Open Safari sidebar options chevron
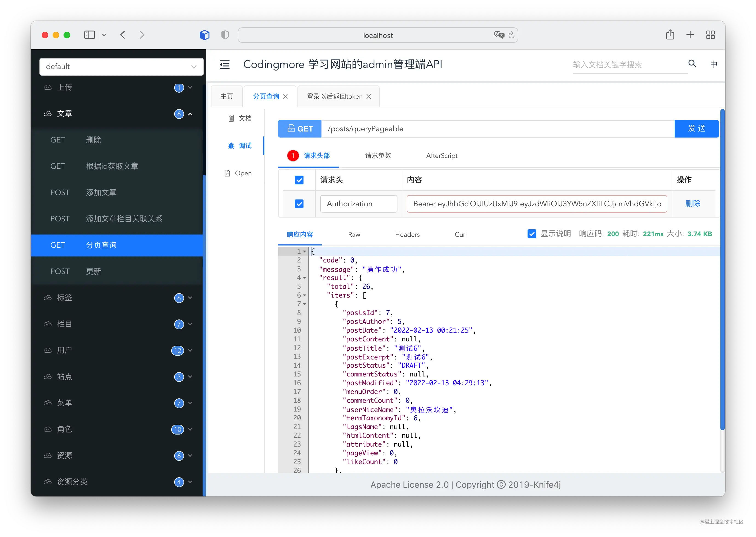This screenshot has width=756, height=537. click(x=104, y=35)
